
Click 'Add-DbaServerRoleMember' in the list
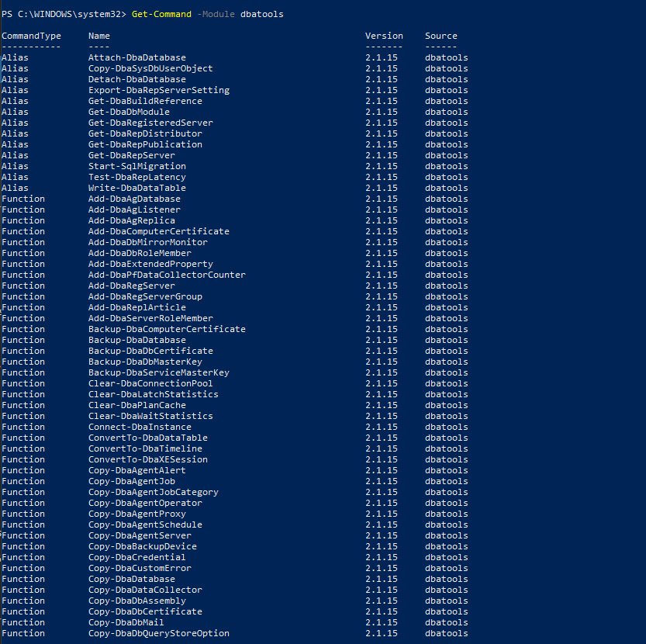pyautogui.click(x=150, y=318)
